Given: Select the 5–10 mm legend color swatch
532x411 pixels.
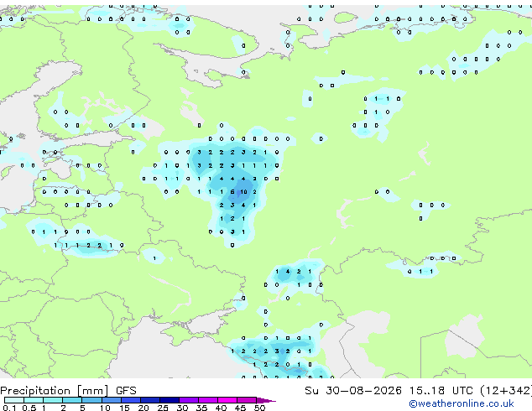Looking at the screenshot, I should click(x=92, y=400).
